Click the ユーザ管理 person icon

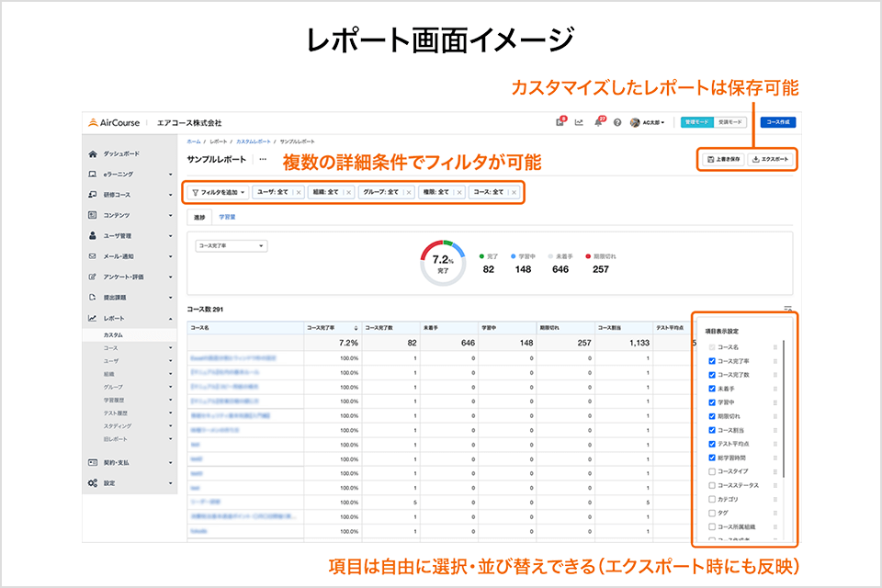pyautogui.click(x=93, y=236)
